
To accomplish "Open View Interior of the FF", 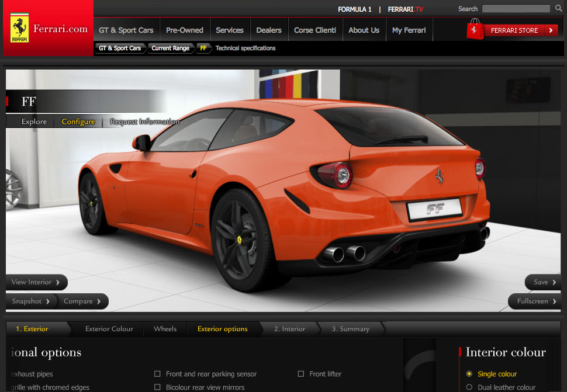I will 32,282.
